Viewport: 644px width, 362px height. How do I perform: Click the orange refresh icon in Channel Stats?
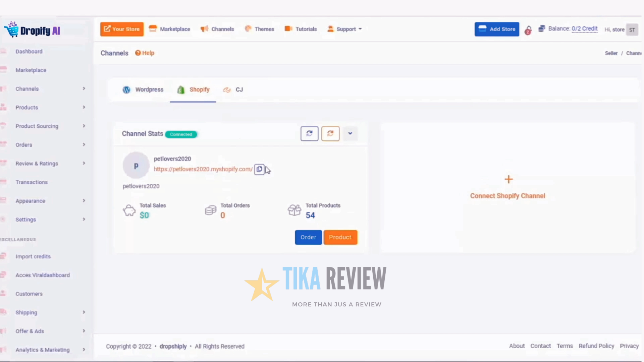coord(330,133)
